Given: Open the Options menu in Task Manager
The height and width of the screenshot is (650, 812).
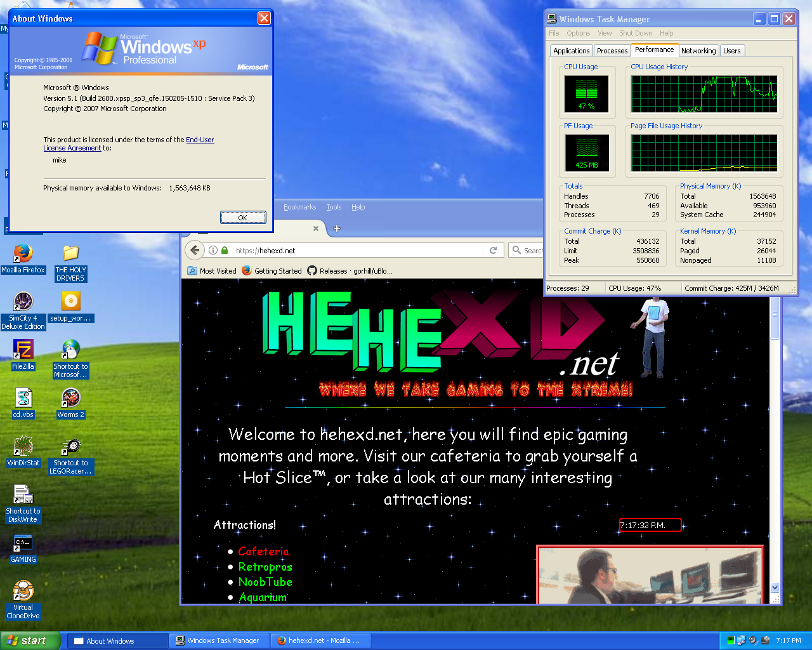Looking at the screenshot, I should click(579, 33).
